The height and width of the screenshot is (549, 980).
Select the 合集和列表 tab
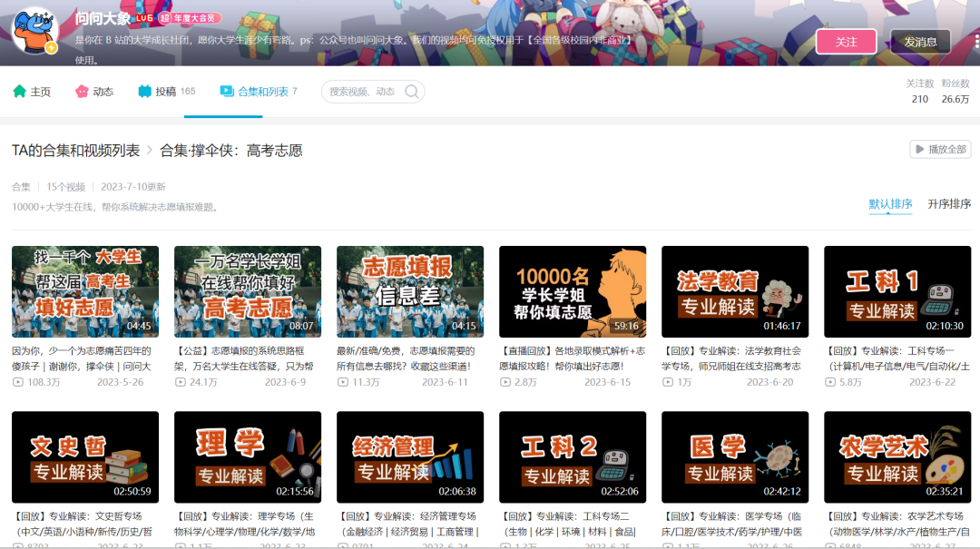[x=258, y=92]
